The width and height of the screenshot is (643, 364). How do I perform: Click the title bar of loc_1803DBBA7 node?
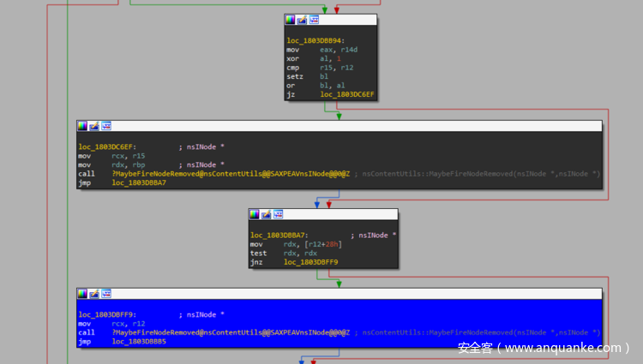(343, 214)
